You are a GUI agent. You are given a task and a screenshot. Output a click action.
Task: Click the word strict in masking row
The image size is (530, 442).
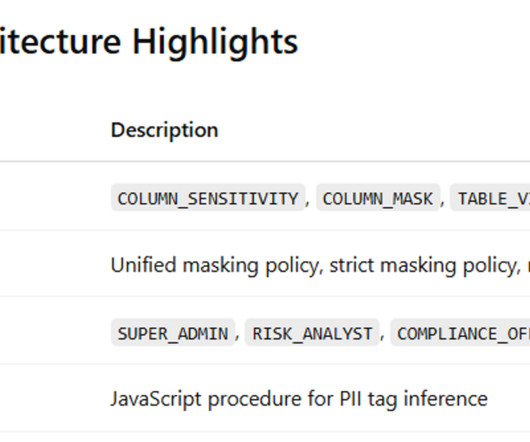tap(352, 265)
